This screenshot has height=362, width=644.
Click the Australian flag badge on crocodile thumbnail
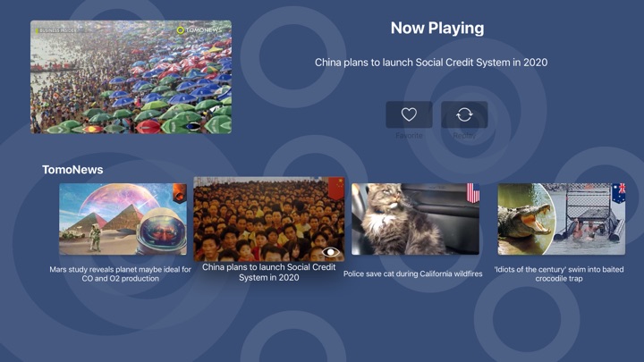coord(619,193)
